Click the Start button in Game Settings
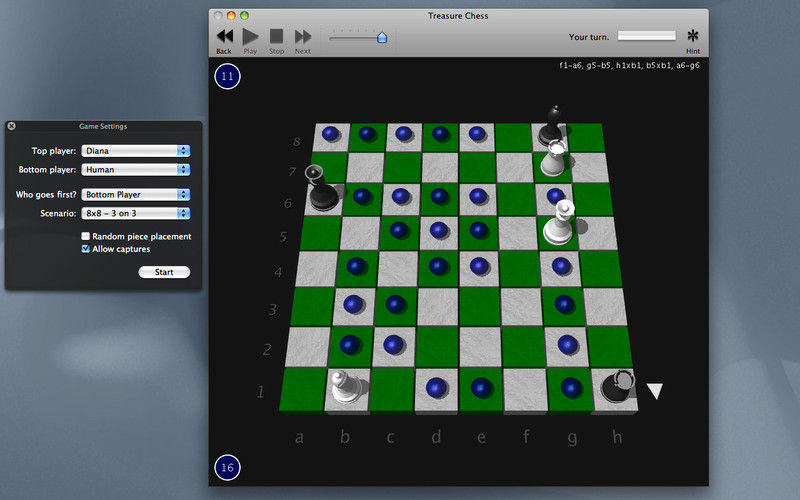Image resolution: width=800 pixels, height=500 pixels. point(164,272)
